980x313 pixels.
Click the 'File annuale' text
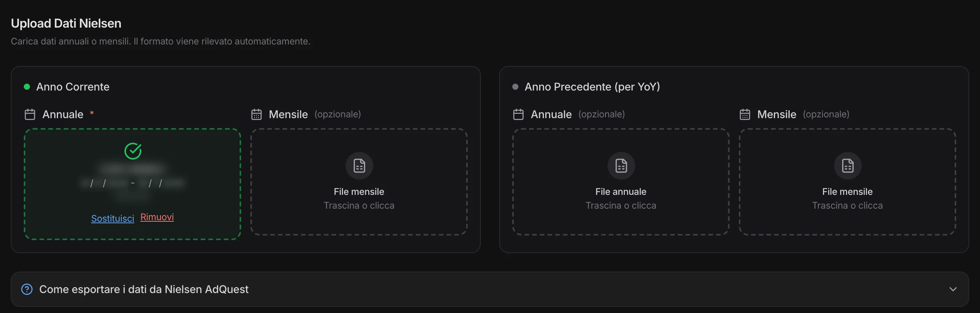(x=621, y=192)
